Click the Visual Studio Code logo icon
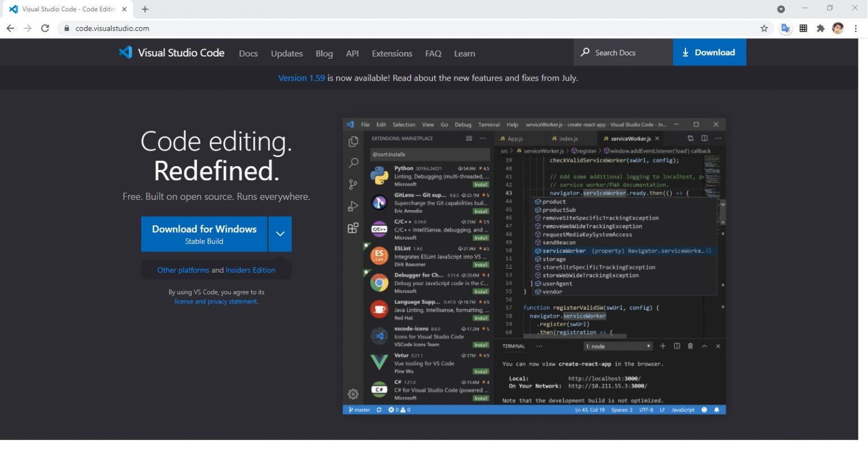The image size is (868, 466). (x=125, y=53)
